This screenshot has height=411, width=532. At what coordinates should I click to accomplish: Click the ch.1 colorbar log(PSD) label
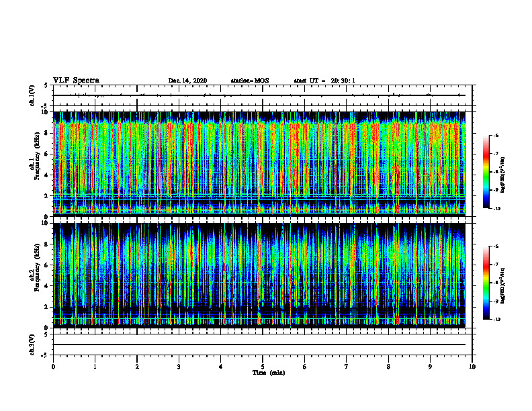(503, 175)
